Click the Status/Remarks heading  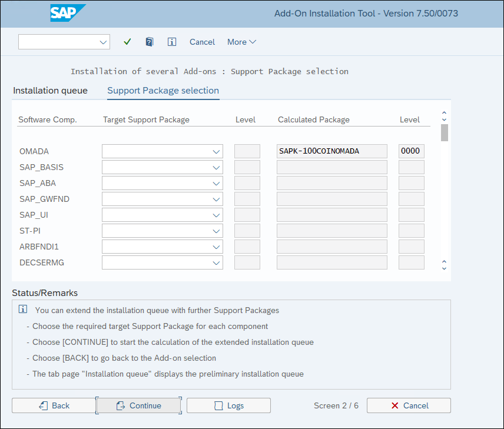coord(45,293)
